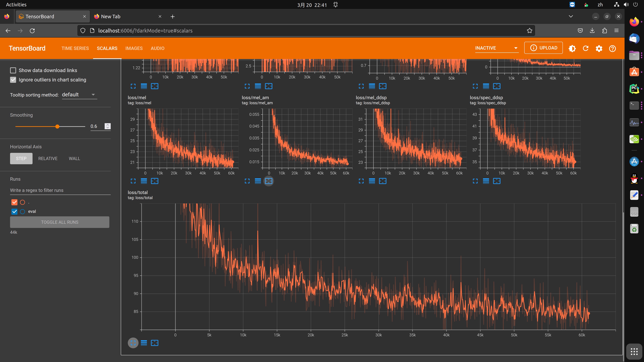Open the Firefox list all tabs chevron

(x=571, y=16)
